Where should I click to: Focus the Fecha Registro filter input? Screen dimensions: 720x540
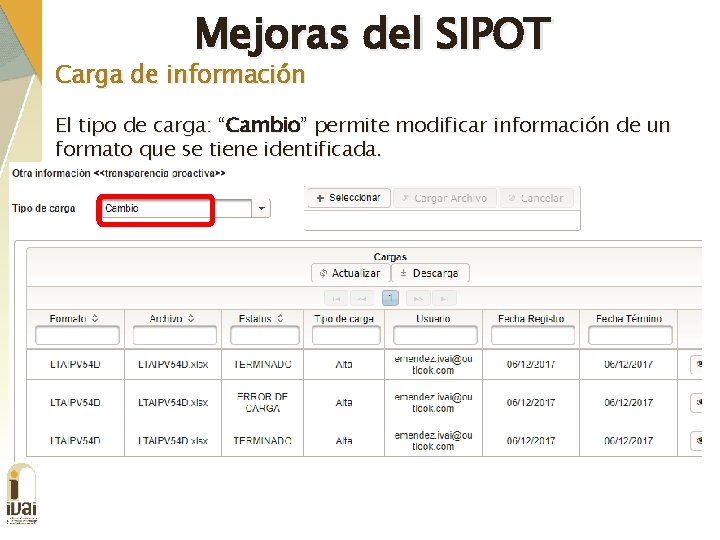(x=533, y=335)
